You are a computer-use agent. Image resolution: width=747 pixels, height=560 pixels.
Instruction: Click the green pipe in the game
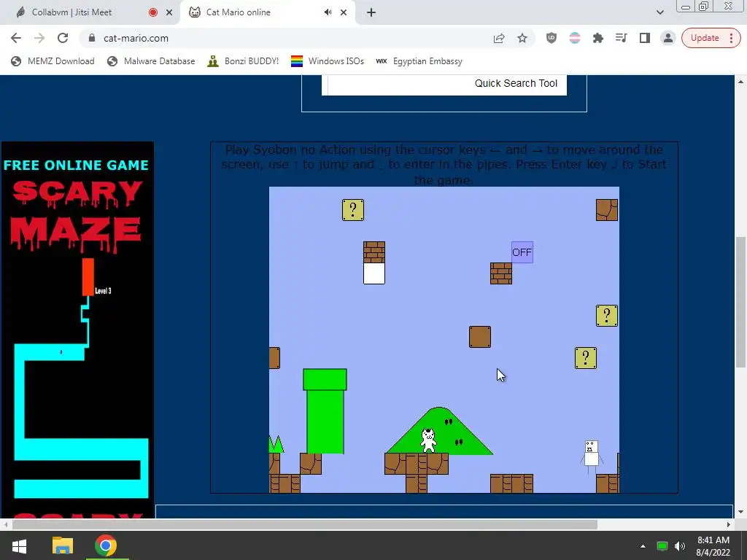pos(325,411)
